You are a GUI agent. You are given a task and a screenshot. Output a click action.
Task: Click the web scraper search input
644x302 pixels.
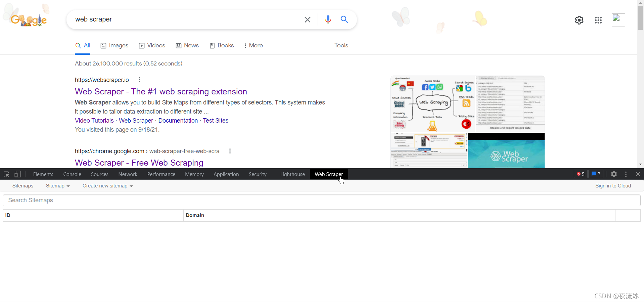pos(186,19)
